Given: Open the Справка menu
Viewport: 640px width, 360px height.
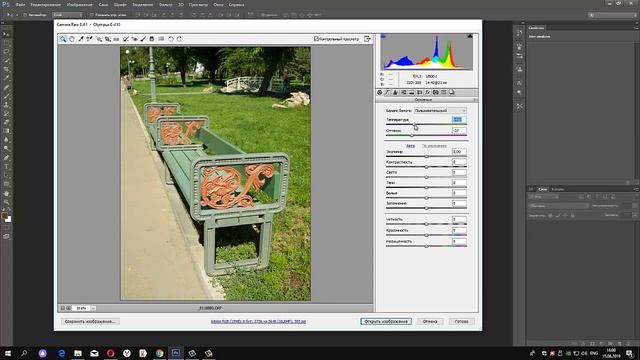Looking at the screenshot, I should (236, 4).
